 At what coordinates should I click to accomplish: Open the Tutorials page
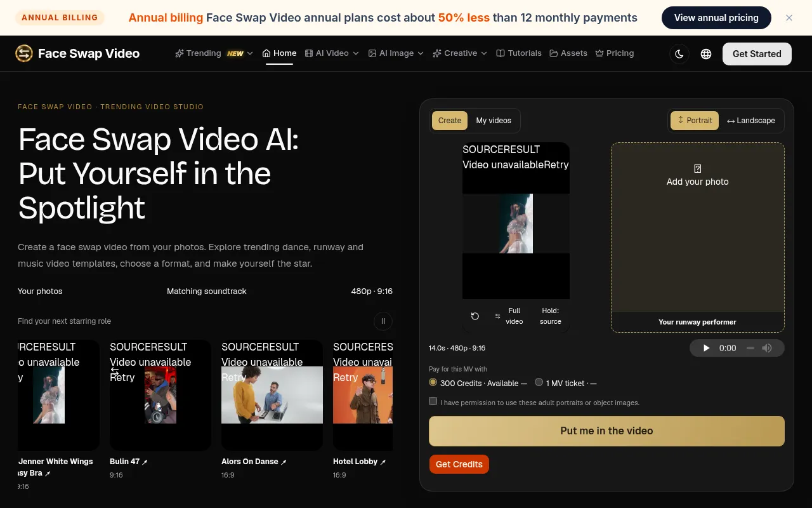click(x=519, y=53)
